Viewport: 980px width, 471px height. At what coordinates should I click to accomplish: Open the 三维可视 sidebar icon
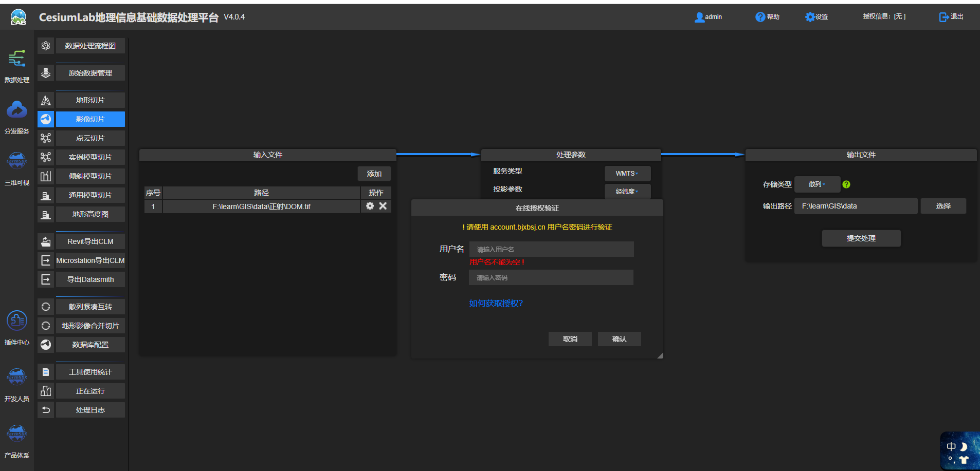pyautogui.click(x=17, y=161)
